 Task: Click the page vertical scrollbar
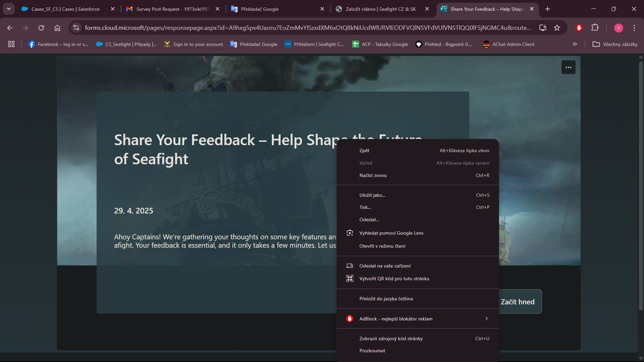click(x=641, y=186)
